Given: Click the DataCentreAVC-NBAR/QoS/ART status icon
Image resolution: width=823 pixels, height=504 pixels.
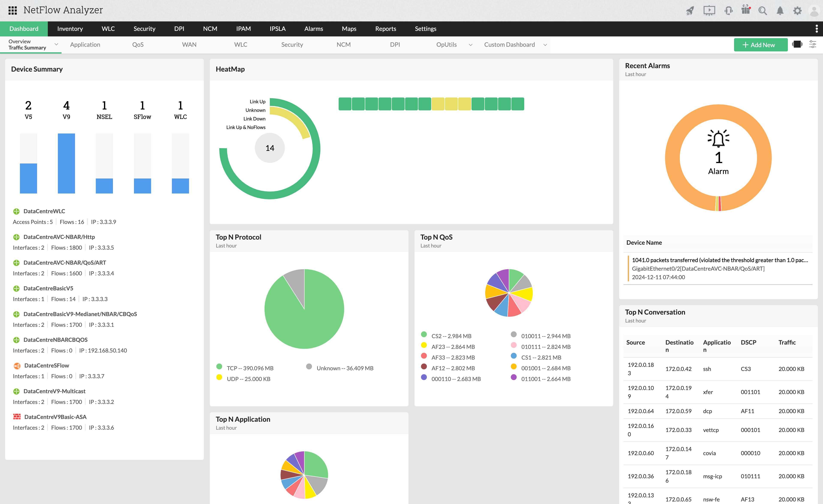Looking at the screenshot, I should [16, 263].
